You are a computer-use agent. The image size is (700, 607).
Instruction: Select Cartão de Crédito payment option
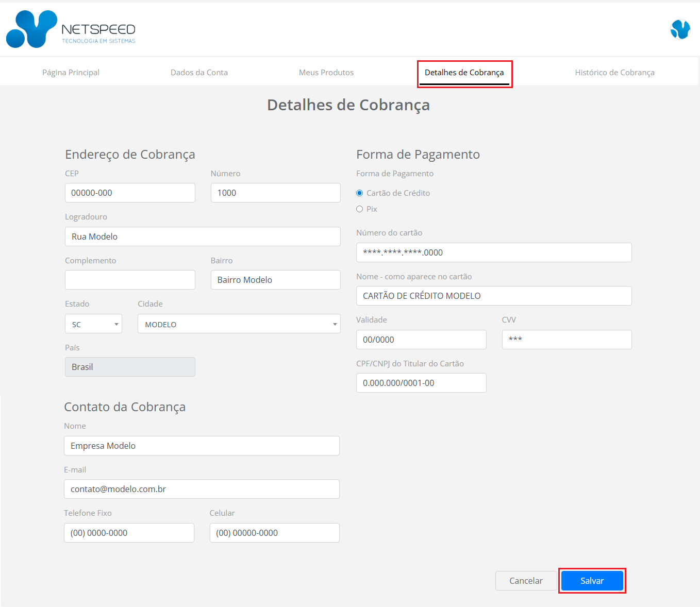pyautogui.click(x=360, y=193)
